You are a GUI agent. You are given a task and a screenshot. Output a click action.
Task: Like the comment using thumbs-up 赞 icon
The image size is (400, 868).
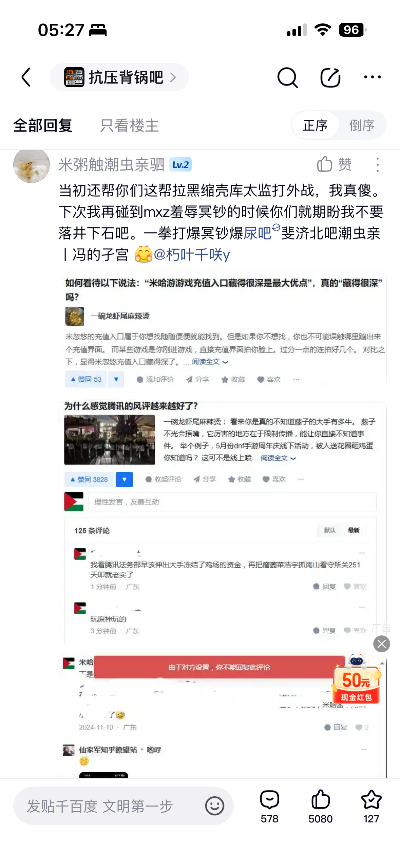(334, 165)
